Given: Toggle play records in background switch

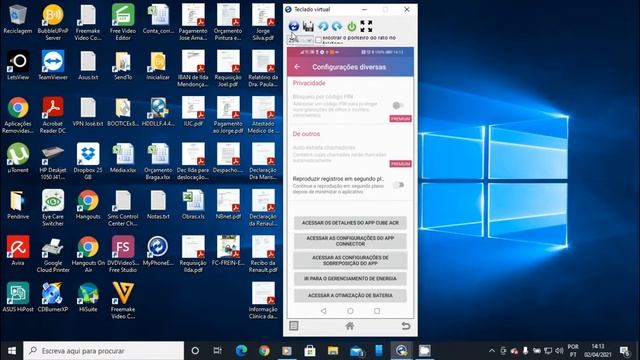Looking at the screenshot, I should [x=398, y=185].
